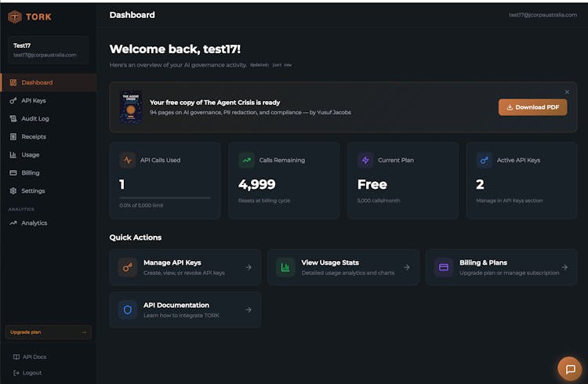Open the Audit Log page
This screenshot has width=588, height=384.
34,118
